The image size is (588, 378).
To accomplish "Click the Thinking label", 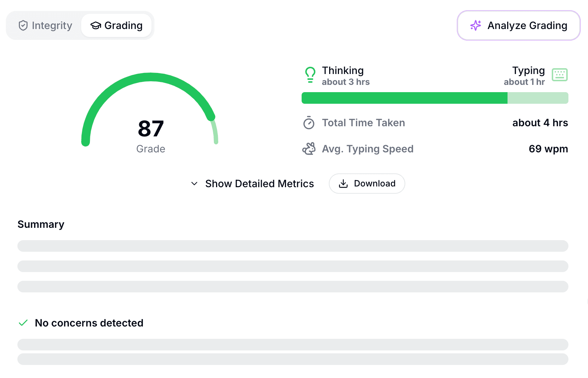I will tap(343, 70).
